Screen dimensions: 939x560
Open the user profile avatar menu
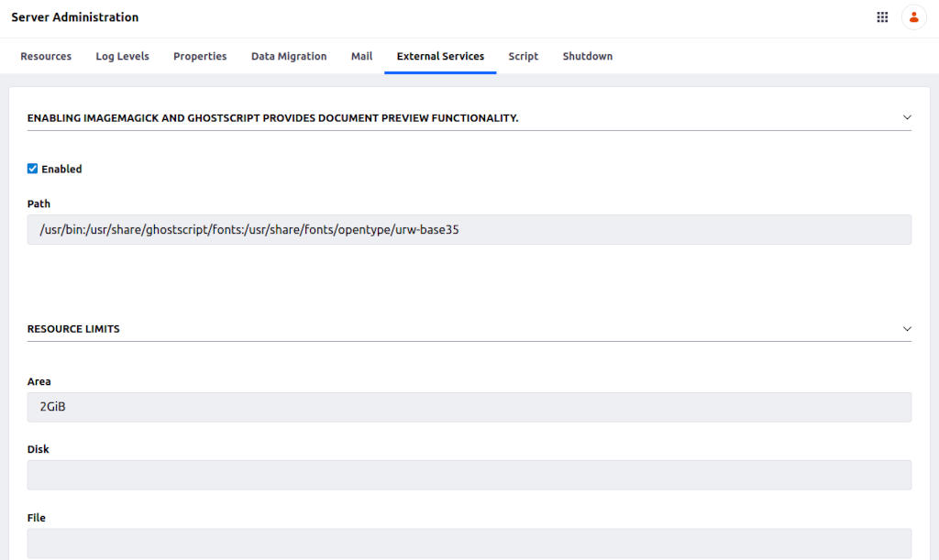point(913,17)
